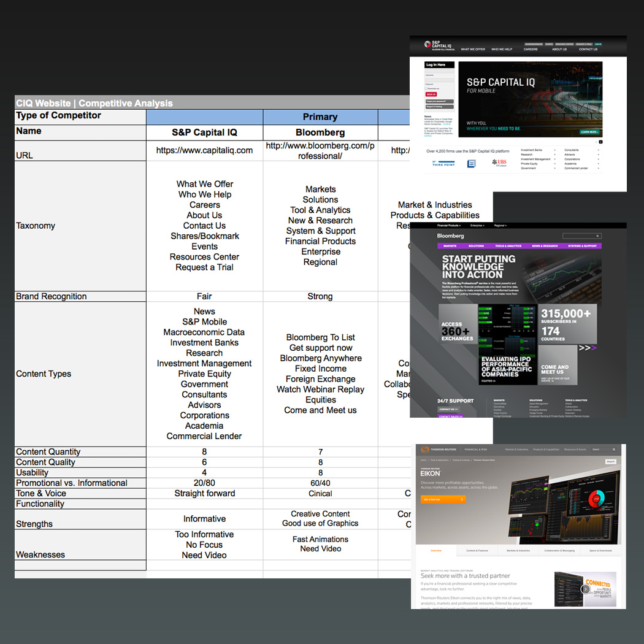644x644 pixels.
Task: Open the Financial Products dropdown on Bloomberg
Action: coord(449,226)
